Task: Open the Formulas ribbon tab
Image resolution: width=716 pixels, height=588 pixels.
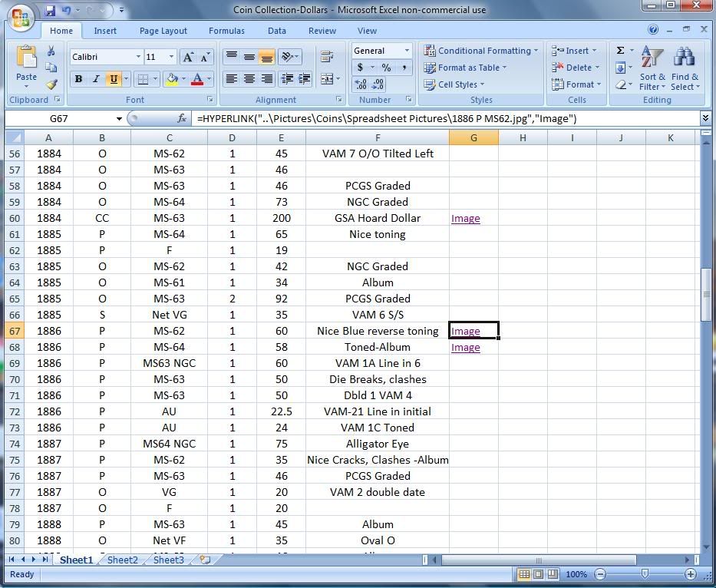Action: point(226,31)
